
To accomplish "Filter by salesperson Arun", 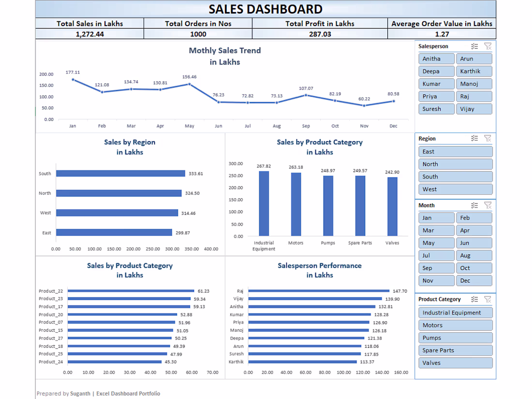I will pyautogui.click(x=474, y=59).
